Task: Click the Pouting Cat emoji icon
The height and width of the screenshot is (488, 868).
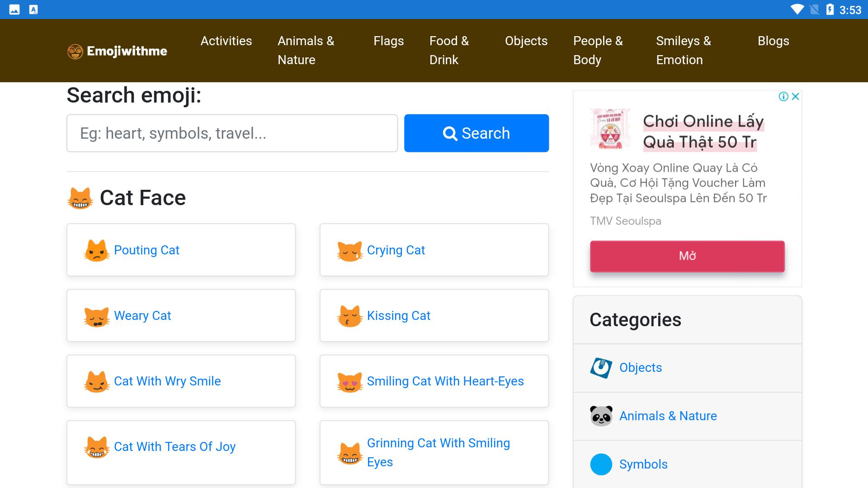Action: 97,250
